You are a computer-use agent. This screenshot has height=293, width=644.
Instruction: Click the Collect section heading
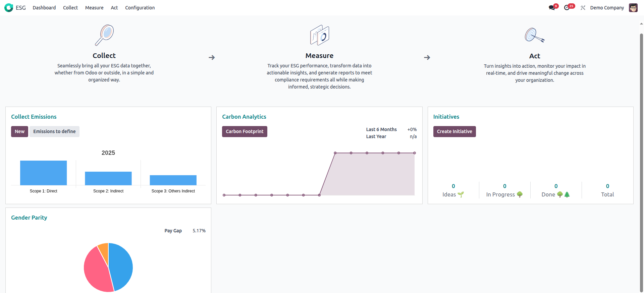coord(104,56)
